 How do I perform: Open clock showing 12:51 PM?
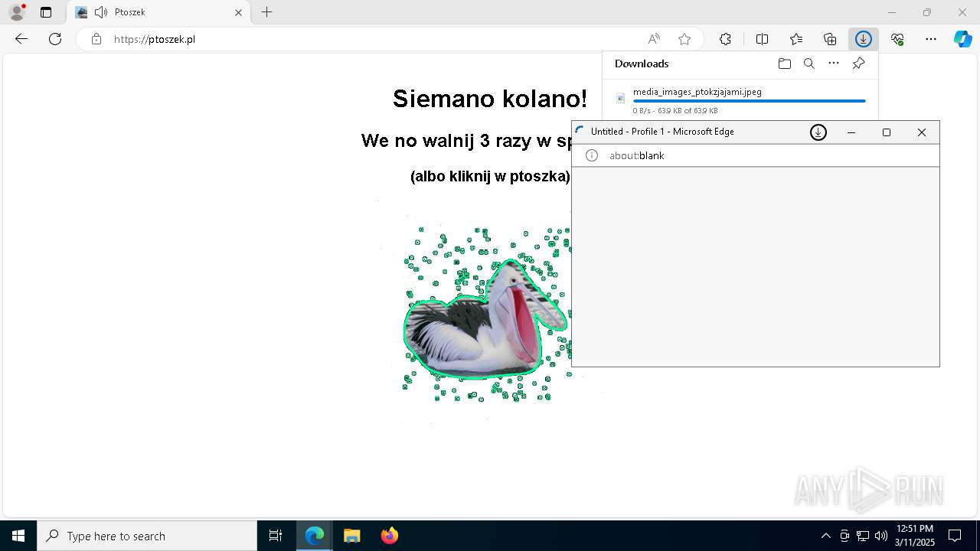[x=915, y=536]
